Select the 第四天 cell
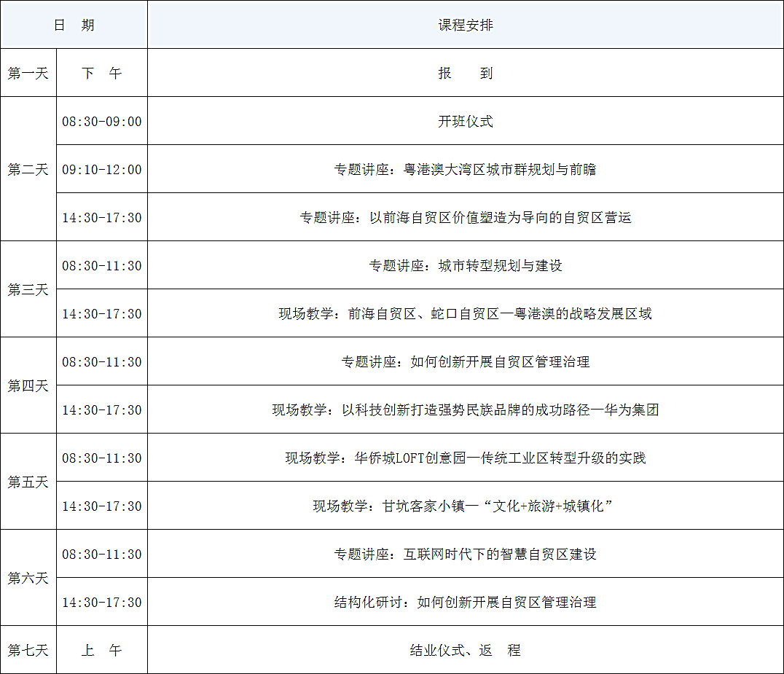Screen dimensions: 784x674 coord(28,385)
